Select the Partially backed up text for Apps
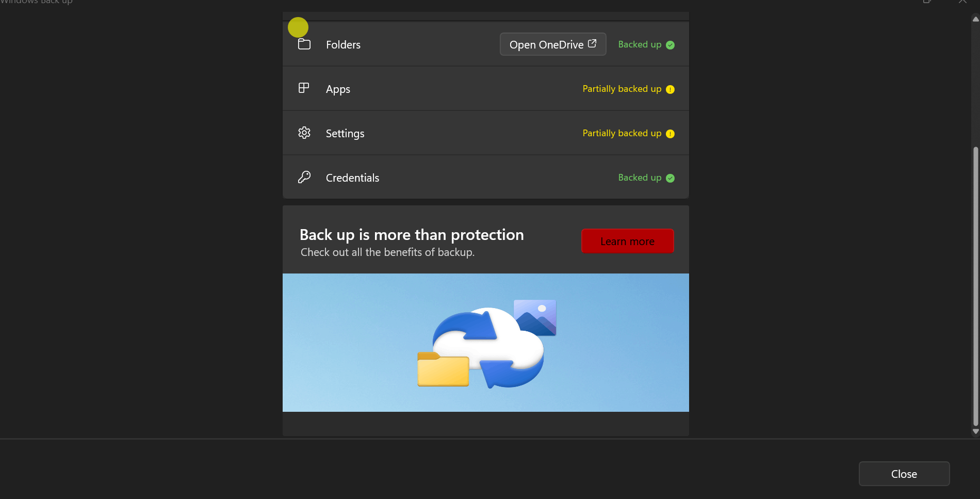 [622, 89]
